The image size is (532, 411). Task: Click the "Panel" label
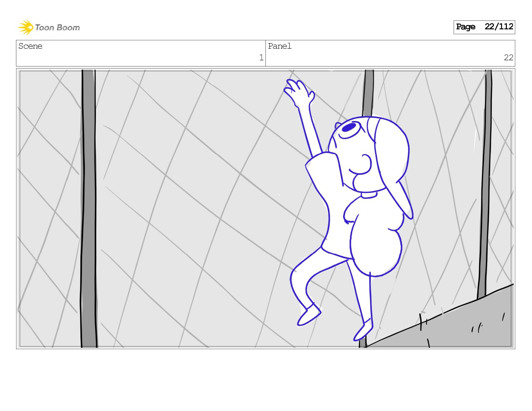tap(280, 46)
